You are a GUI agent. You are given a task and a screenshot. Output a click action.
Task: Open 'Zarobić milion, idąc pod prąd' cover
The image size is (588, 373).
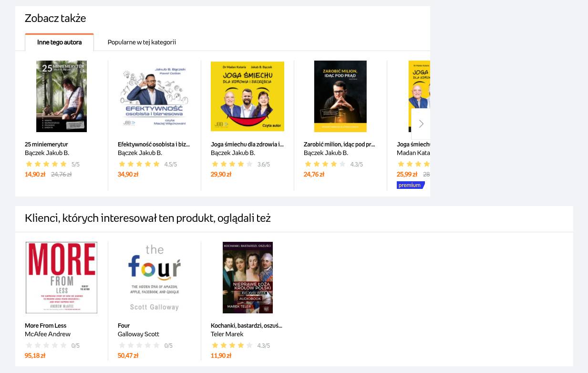pos(340,96)
